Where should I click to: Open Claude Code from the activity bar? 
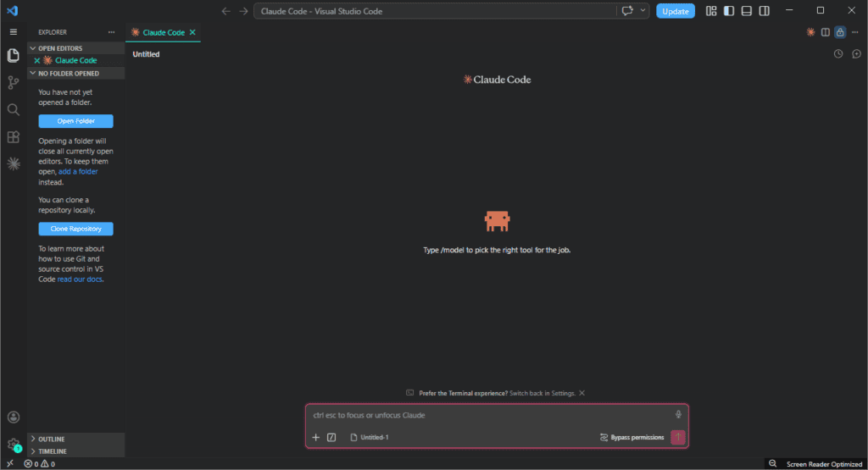click(13, 164)
